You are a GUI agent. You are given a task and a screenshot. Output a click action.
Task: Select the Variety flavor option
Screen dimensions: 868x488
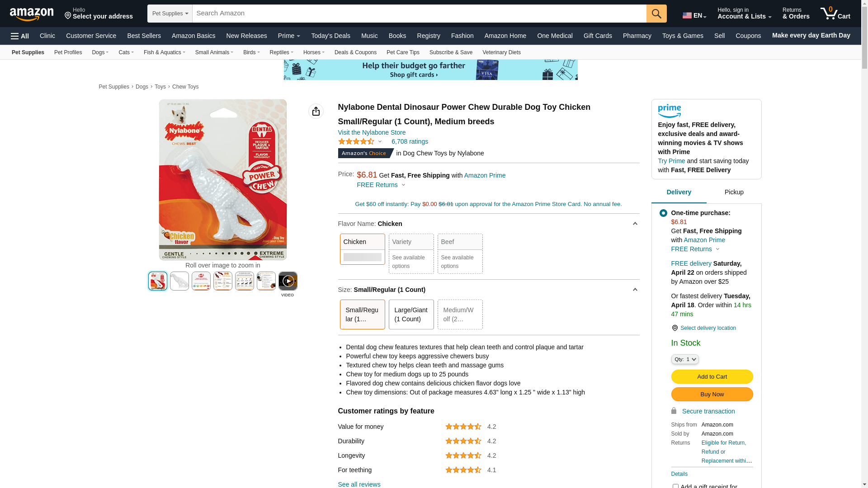(x=411, y=253)
